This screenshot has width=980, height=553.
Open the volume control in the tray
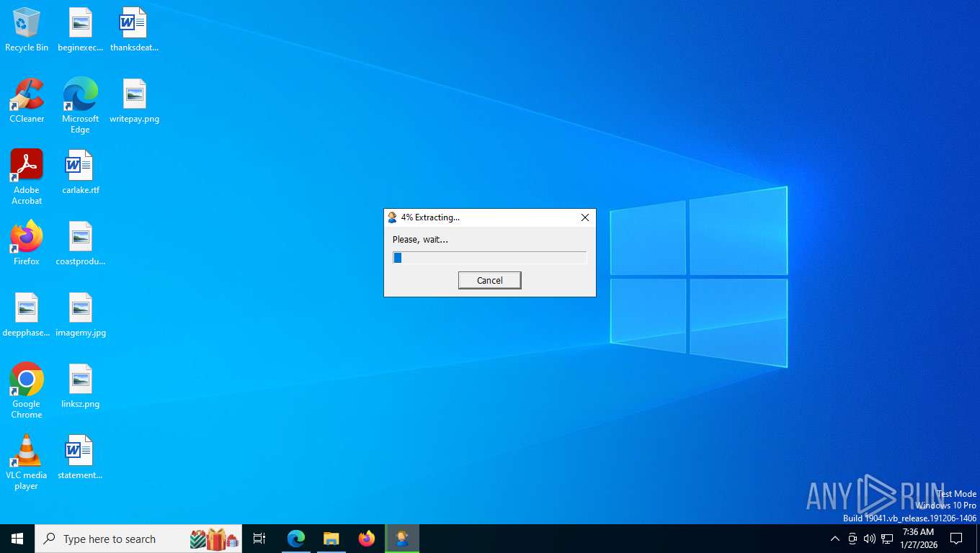tap(870, 539)
